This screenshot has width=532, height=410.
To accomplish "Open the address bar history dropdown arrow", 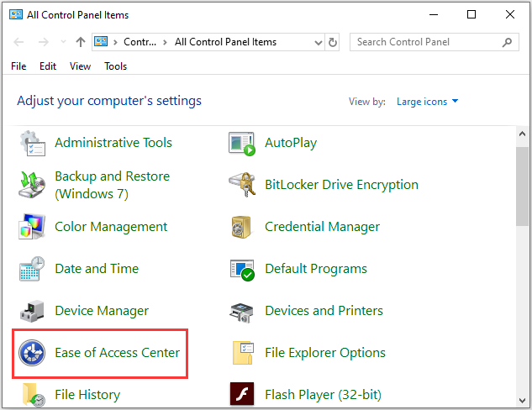I will coord(317,42).
